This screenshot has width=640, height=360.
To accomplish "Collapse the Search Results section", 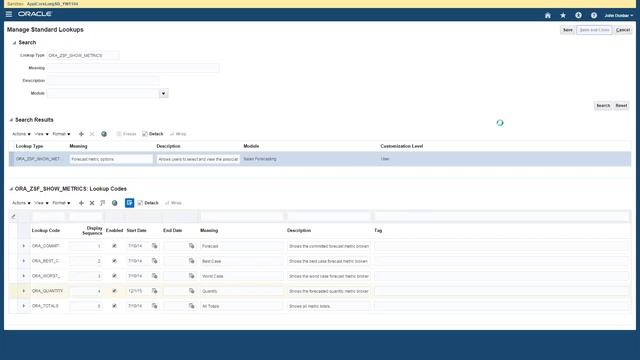I will pyautogui.click(x=11, y=120).
